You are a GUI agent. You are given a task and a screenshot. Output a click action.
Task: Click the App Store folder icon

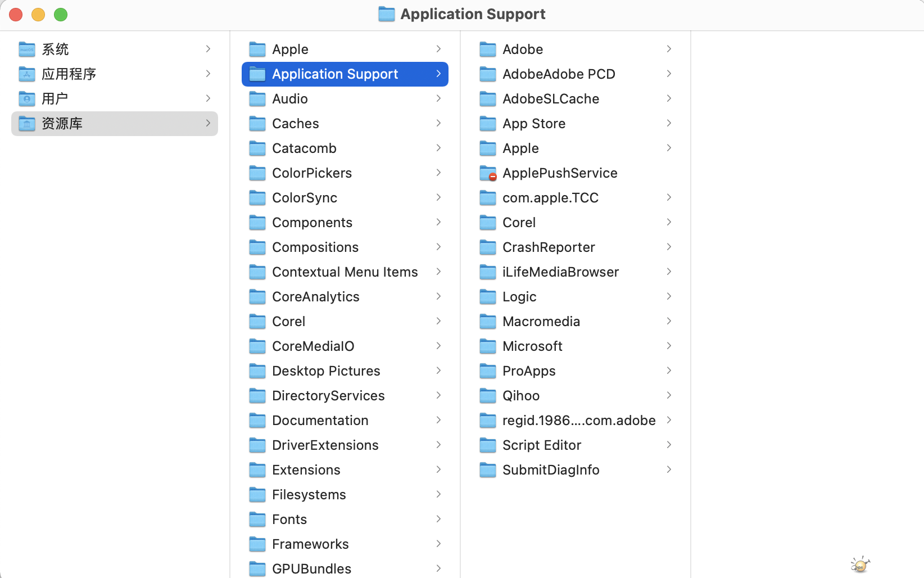488,124
